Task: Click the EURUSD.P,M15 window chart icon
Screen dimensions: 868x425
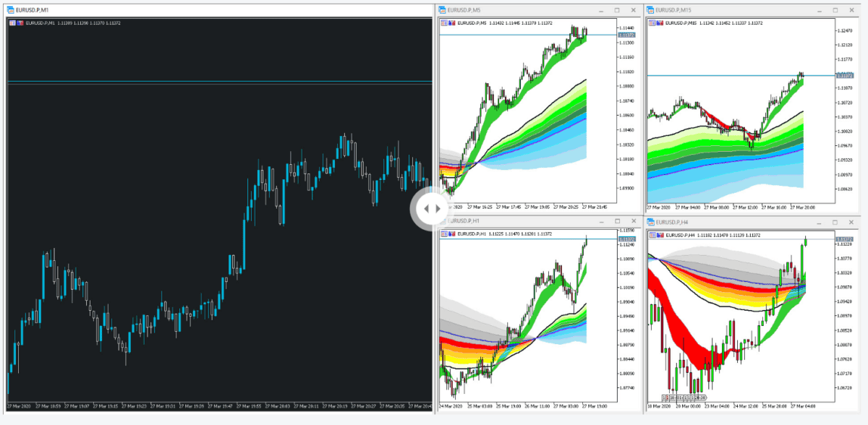Action: [651, 10]
